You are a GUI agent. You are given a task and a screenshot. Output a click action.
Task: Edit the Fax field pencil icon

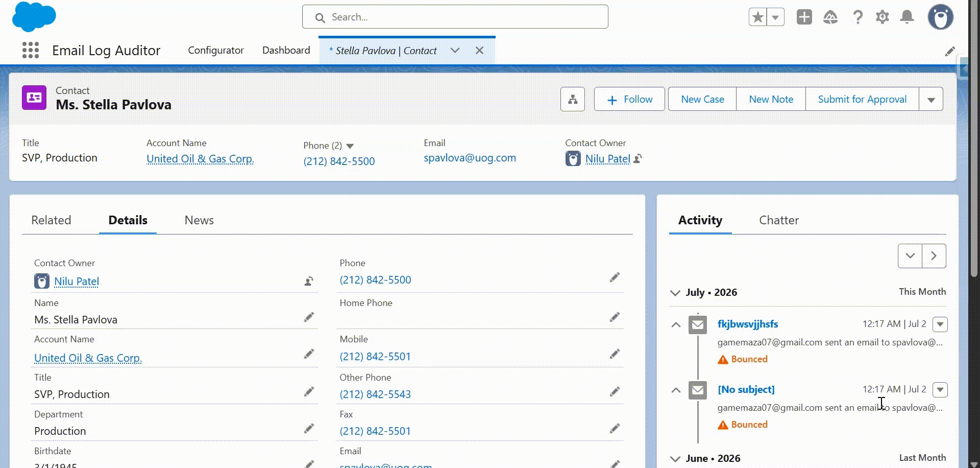pyautogui.click(x=615, y=428)
